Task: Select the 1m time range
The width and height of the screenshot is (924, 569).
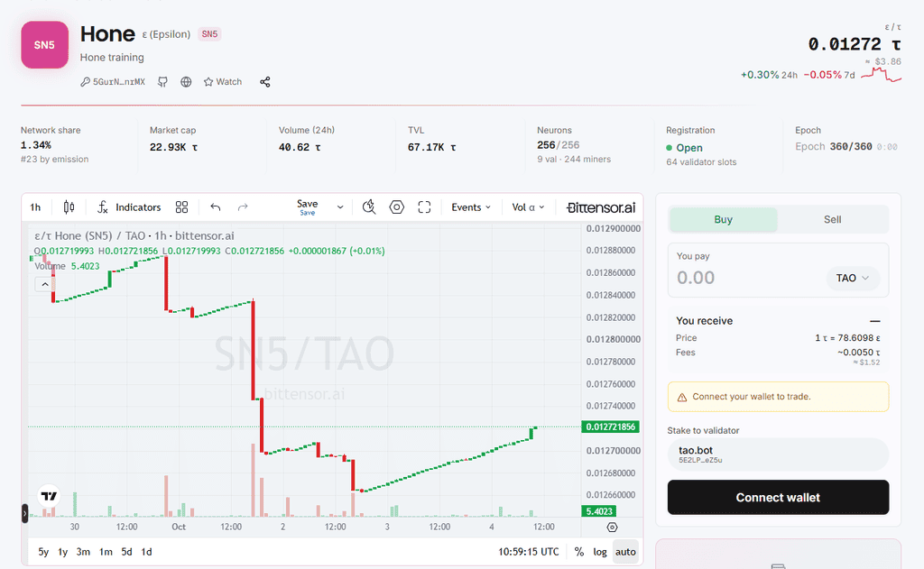Action: [x=106, y=552]
